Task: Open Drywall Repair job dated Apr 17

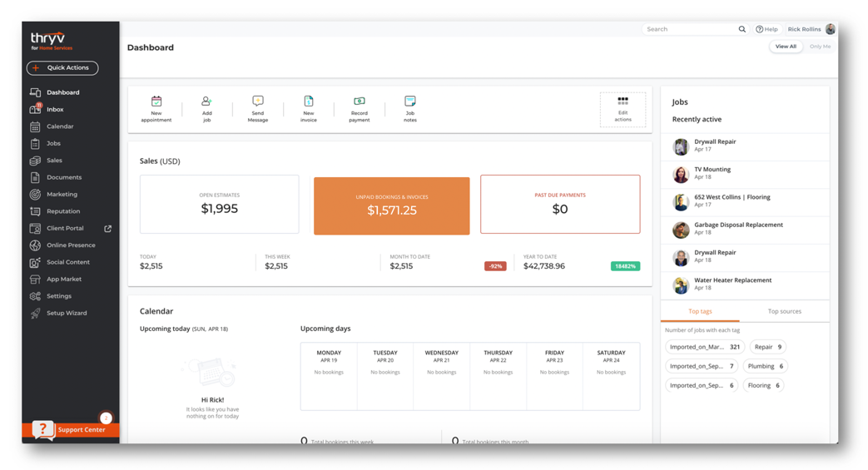Action: (x=745, y=146)
